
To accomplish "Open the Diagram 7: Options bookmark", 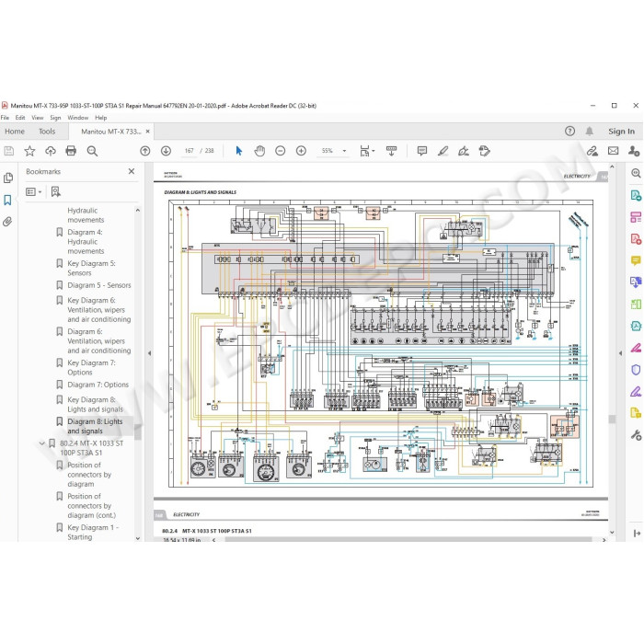I will pyautogui.click(x=98, y=385).
